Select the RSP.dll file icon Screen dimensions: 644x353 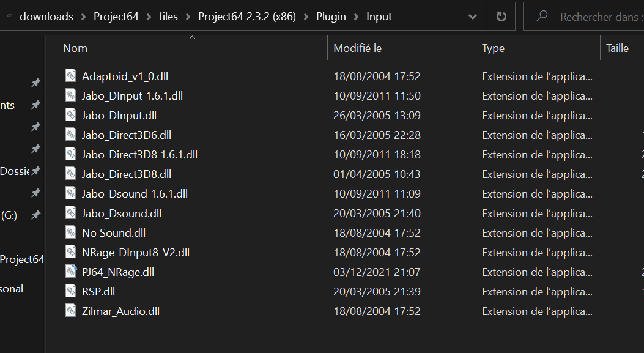pyautogui.click(x=71, y=291)
